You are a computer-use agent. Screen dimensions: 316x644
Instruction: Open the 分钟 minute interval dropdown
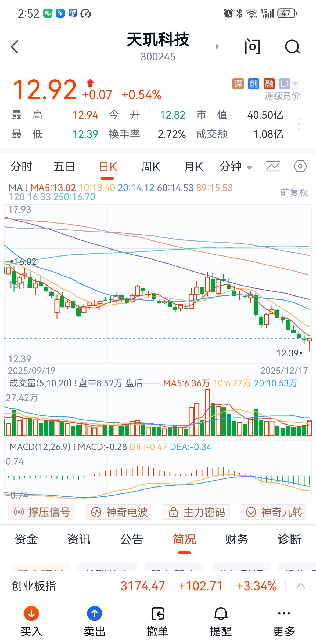tap(236, 167)
